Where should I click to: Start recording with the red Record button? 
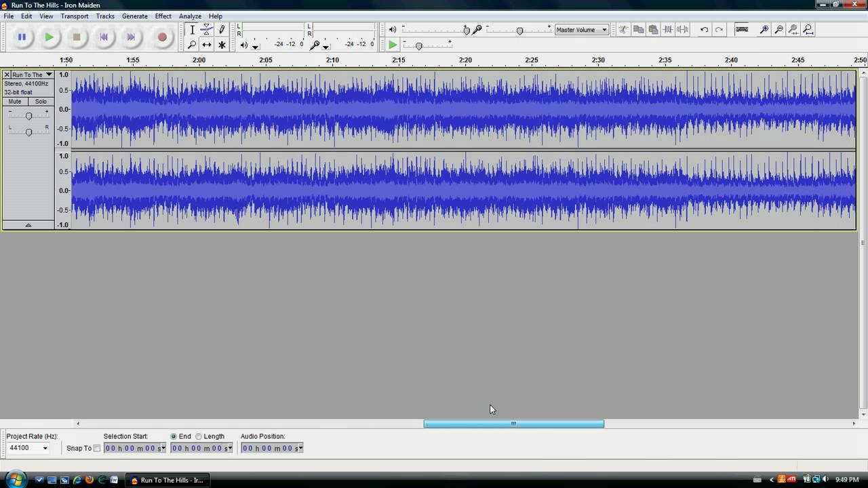tap(162, 37)
